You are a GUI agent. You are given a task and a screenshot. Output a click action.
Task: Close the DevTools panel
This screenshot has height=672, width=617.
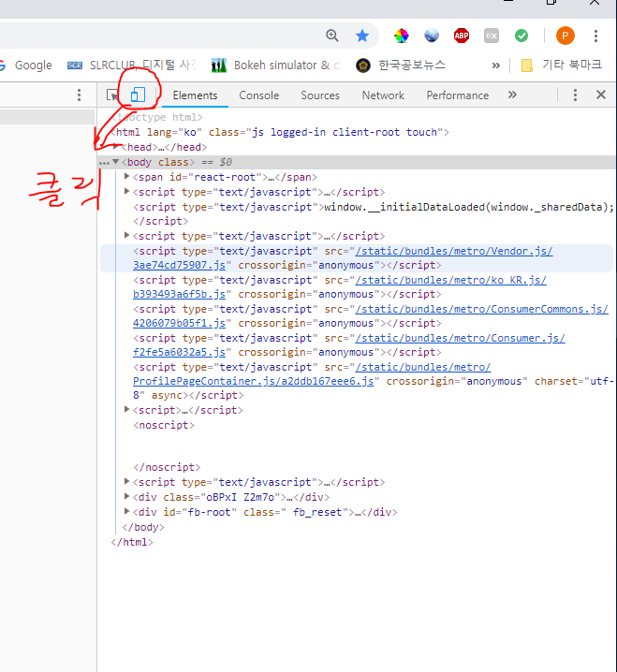point(601,95)
